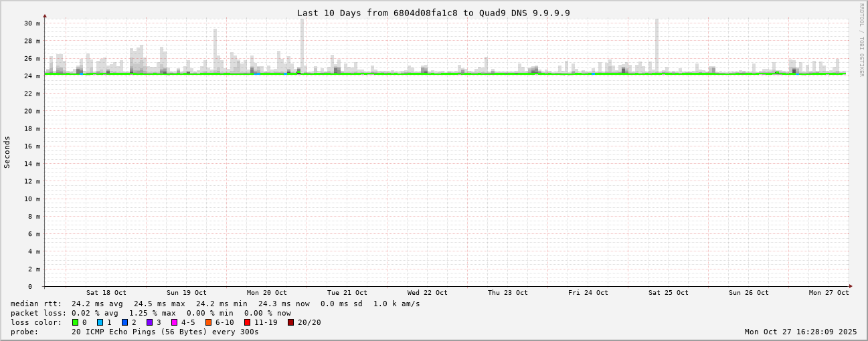Select the orange swatch for 6-10 loss
This screenshot has height=341, width=868.
click(x=208, y=322)
